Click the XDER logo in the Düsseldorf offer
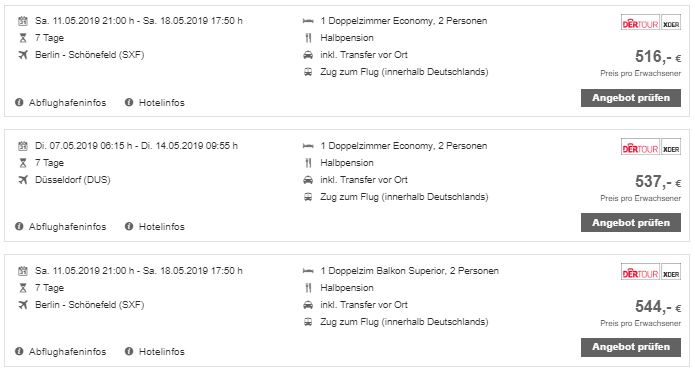The image size is (695, 372). click(671, 148)
